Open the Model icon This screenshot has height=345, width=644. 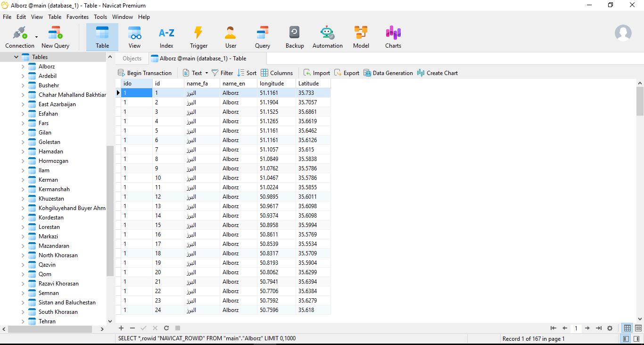(361, 37)
